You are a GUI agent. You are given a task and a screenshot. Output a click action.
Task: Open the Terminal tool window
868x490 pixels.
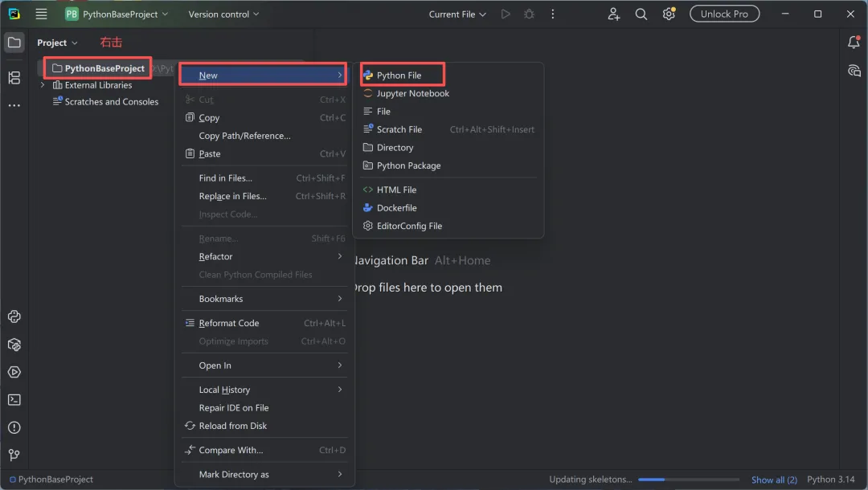(14, 400)
